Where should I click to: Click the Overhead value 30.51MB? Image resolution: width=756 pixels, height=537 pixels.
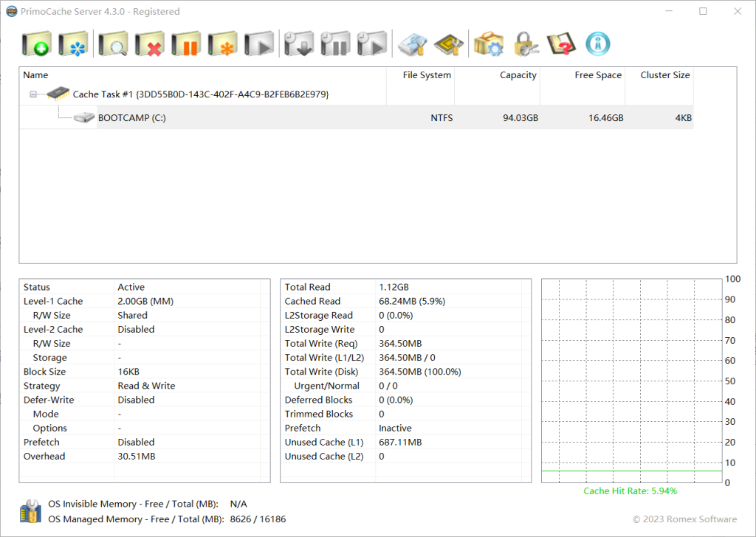pos(137,456)
